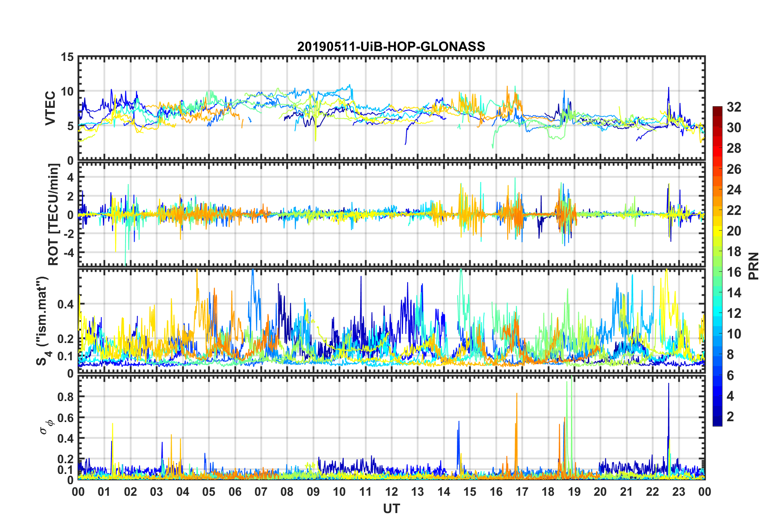Image resolution: width=783 pixels, height=532 pixels.
Task: Click the colorbar tick value 10
Action: [x=734, y=334]
